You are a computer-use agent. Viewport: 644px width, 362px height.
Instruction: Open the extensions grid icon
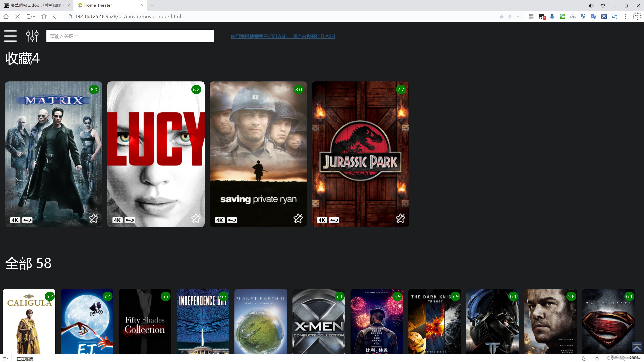(531, 16)
